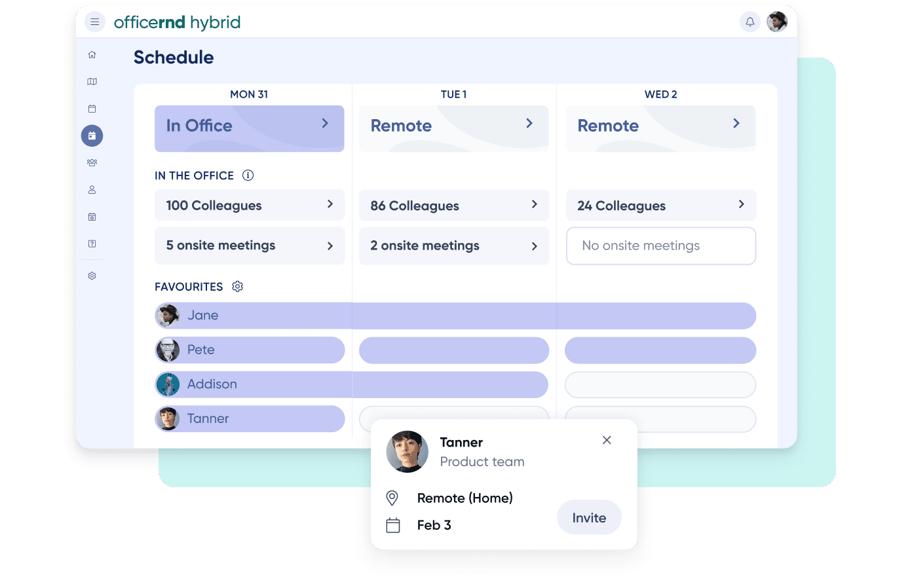Screen dimensions: 912x588
Task: Open the 5 onsite meetings list
Action: click(x=249, y=246)
